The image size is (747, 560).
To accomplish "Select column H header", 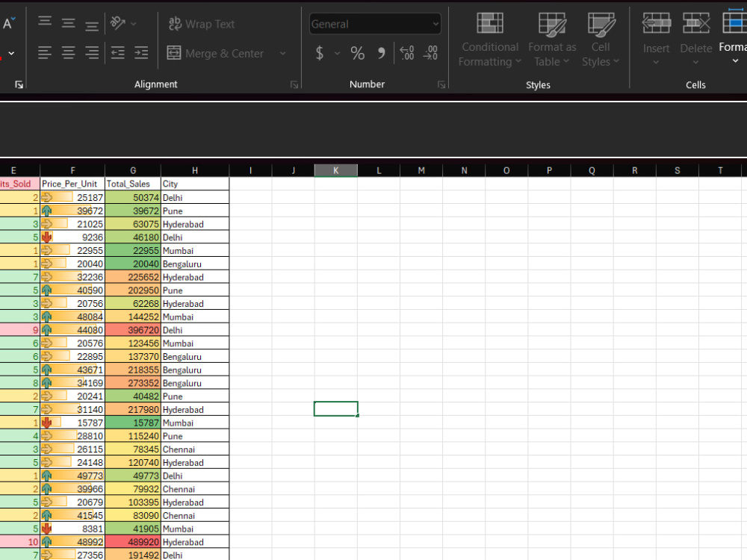I will coord(195,170).
